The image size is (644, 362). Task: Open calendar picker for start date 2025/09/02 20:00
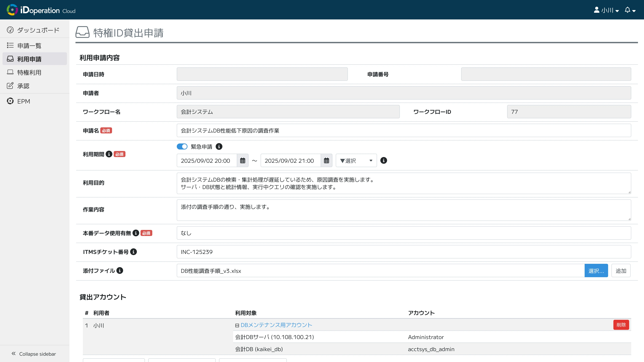(x=242, y=160)
